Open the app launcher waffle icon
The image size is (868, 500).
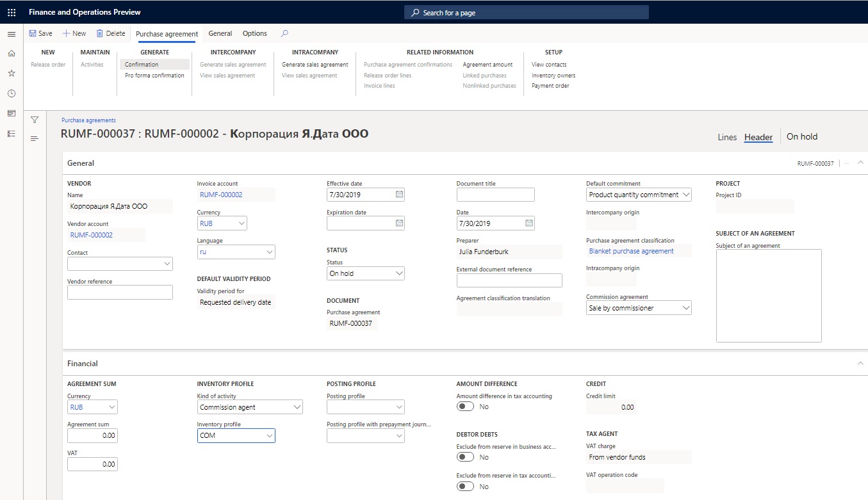[12, 12]
